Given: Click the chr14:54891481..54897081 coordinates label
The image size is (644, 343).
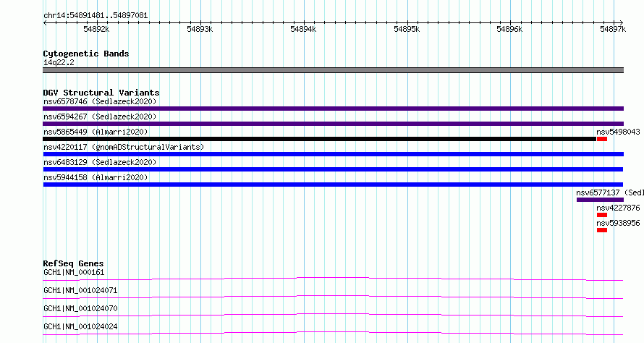Looking at the screenshot, I should click(x=96, y=16).
